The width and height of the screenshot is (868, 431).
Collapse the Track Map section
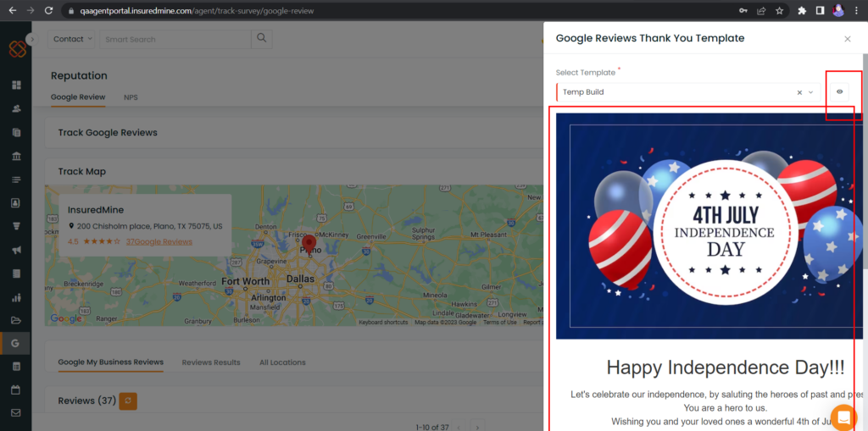293,172
